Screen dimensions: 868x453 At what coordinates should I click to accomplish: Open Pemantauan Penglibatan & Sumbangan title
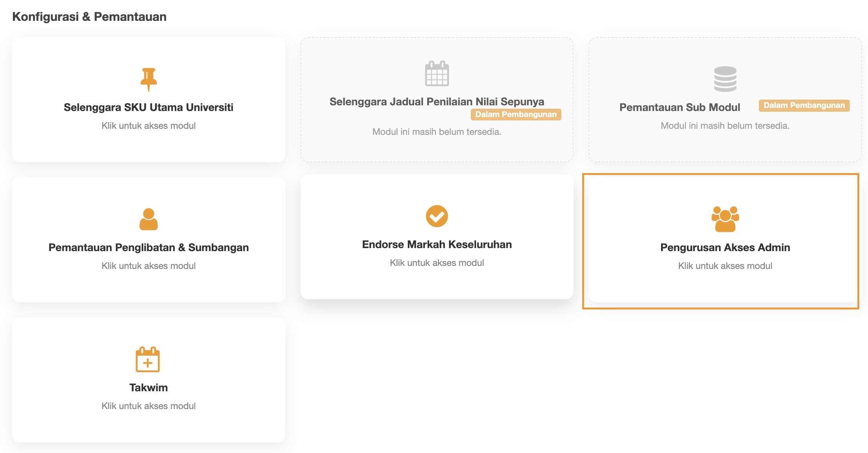tap(149, 248)
